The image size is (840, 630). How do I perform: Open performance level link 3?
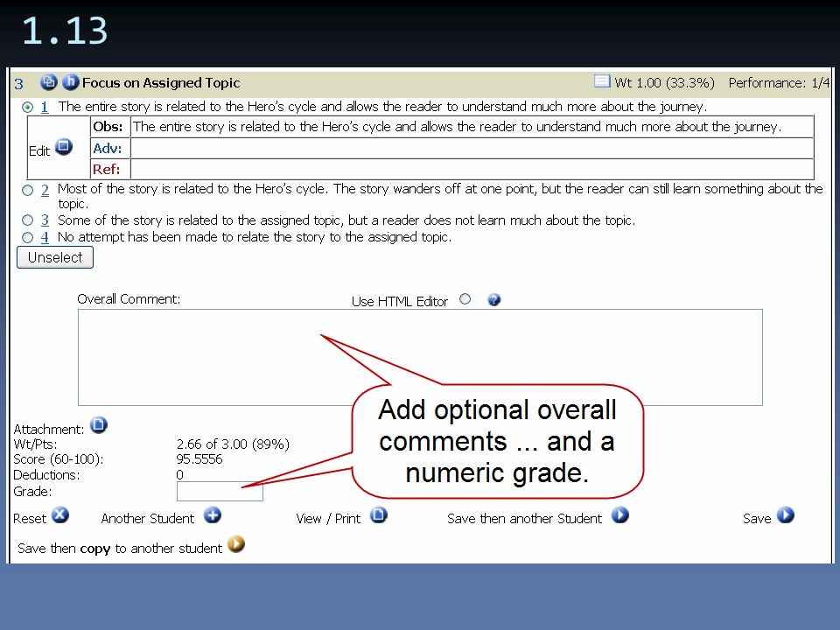click(x=45, y=220)
